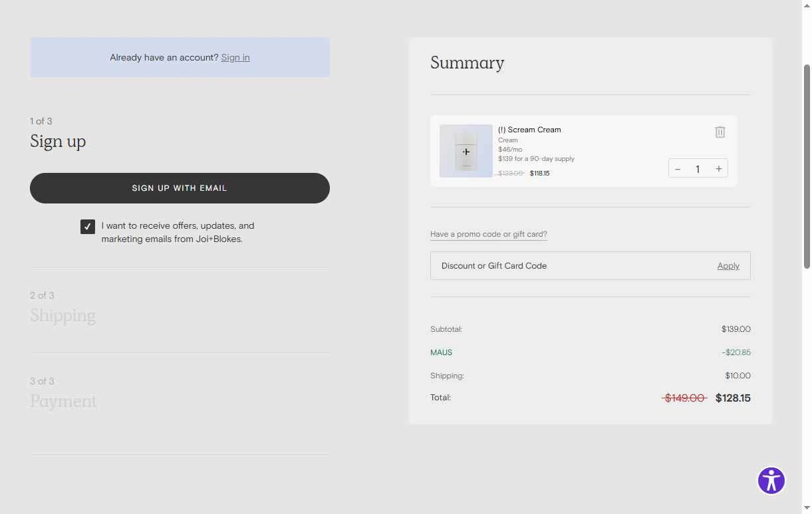
Task: Apply the discount code
Action: (x=728, y=265)
